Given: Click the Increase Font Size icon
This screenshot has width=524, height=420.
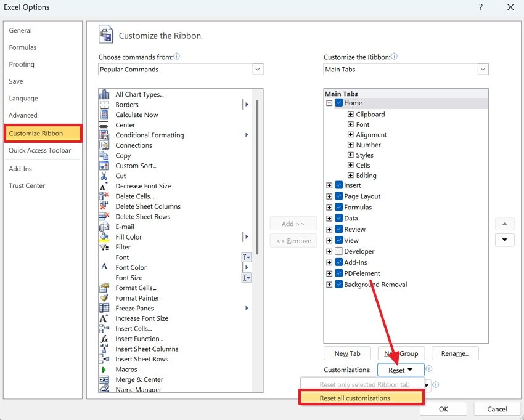Looking at the screenshot, I should click(104, 318).
